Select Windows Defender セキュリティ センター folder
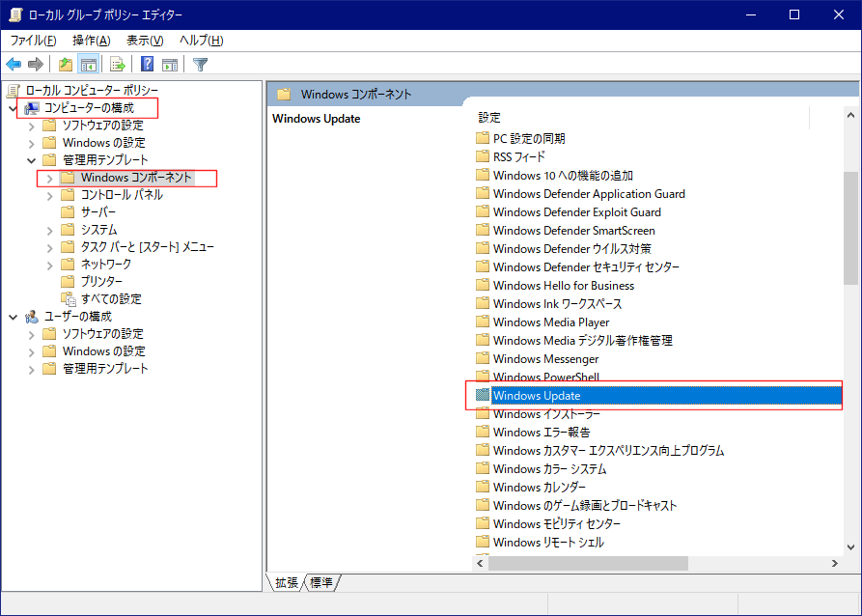The width and height of the screenshot is (862, 616). (x=586, y=266)
